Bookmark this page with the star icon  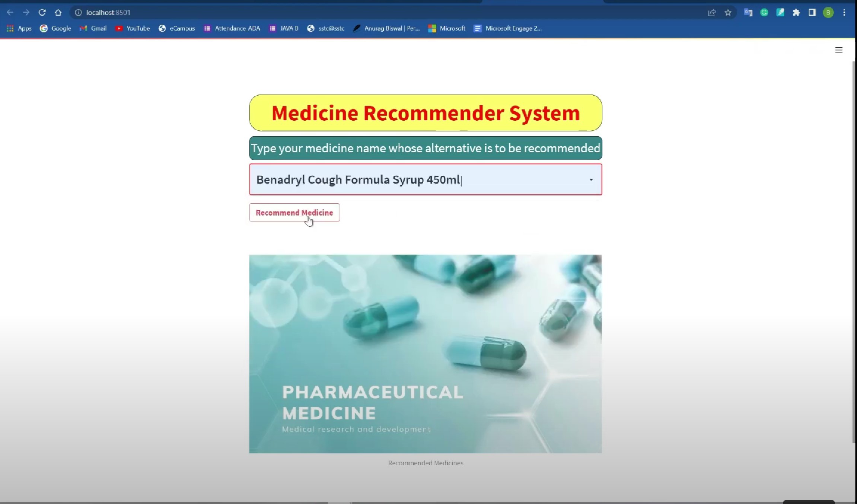728,12
